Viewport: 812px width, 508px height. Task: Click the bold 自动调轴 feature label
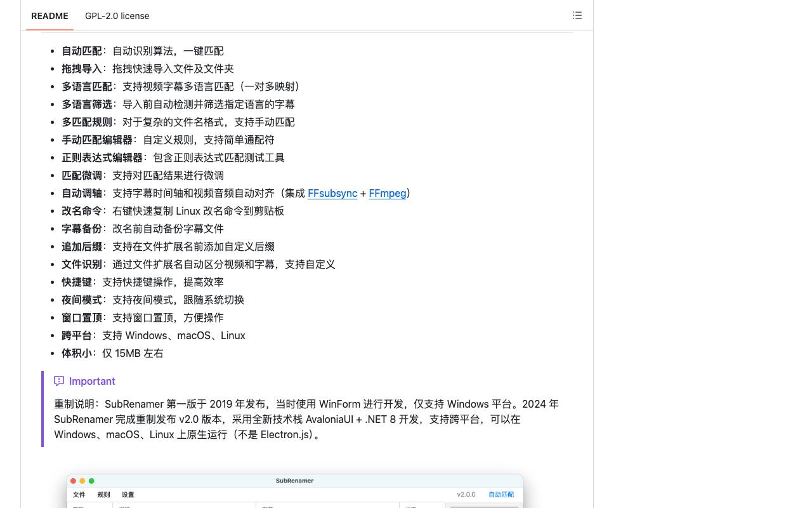coord(82,193)
